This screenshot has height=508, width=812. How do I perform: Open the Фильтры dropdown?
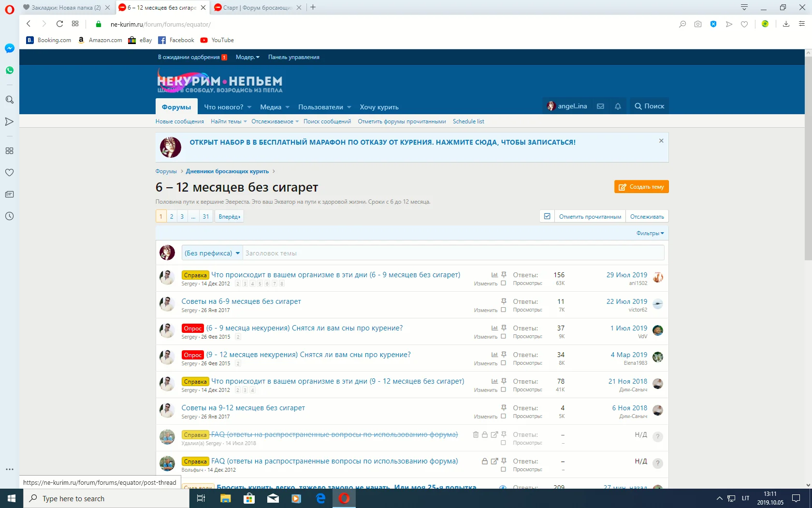click(650, 233)
